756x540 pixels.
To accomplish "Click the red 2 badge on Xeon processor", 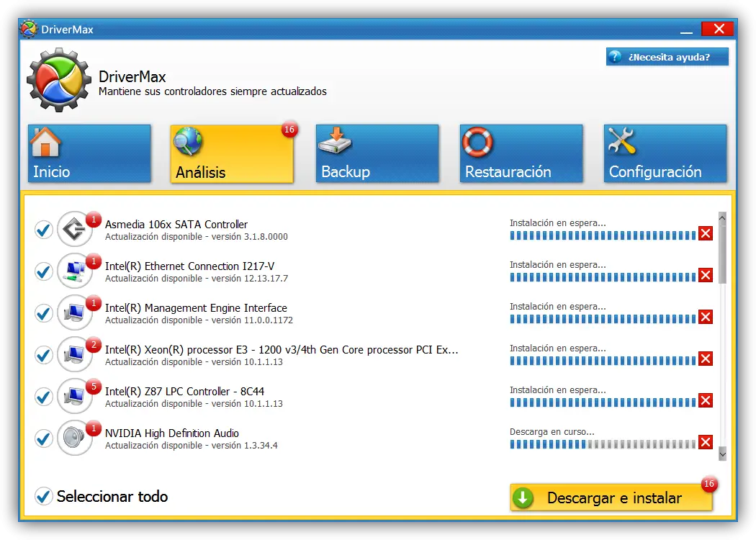I will (x=94, y=345).
